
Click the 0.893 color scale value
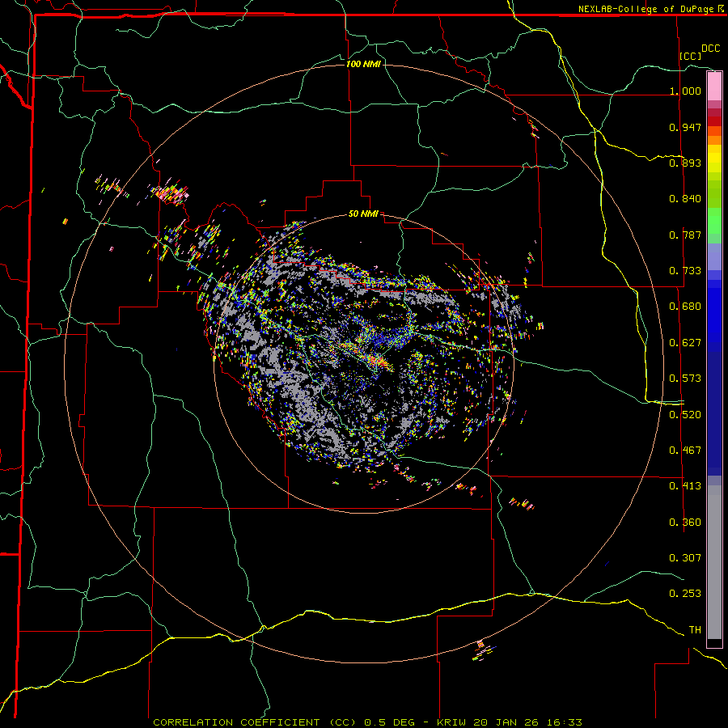click(x=685, y=163)
